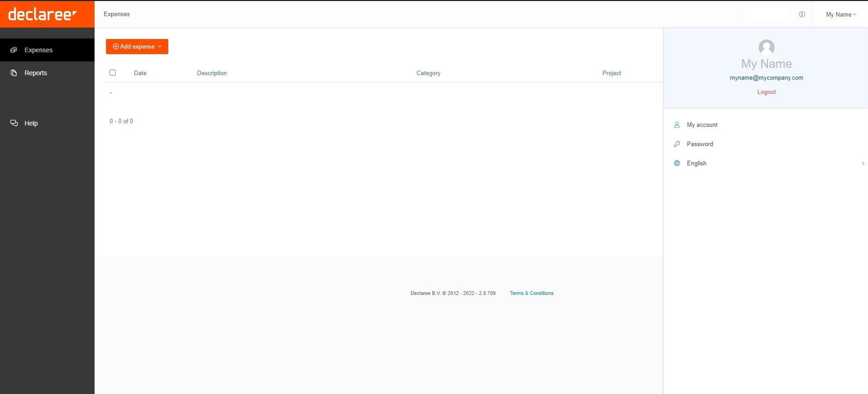Click the user avatar picture
868x394 pixels.
pyautogui.click(x=766, y=47)
